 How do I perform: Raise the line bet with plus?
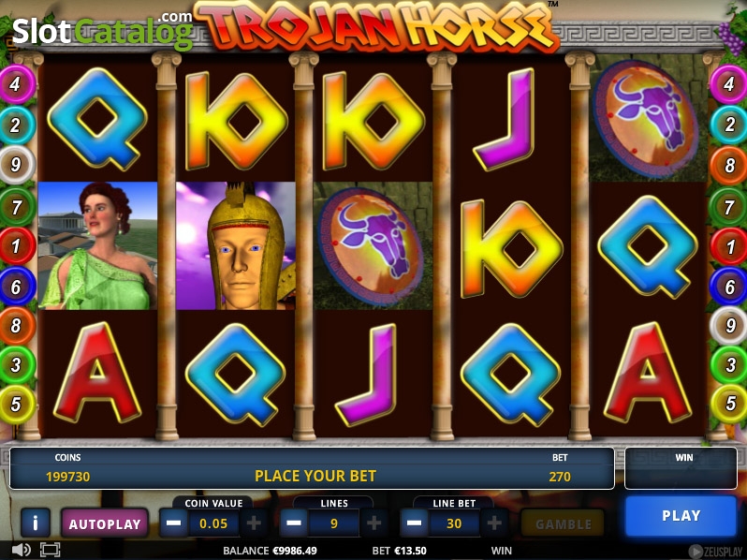tap(494, 523)
